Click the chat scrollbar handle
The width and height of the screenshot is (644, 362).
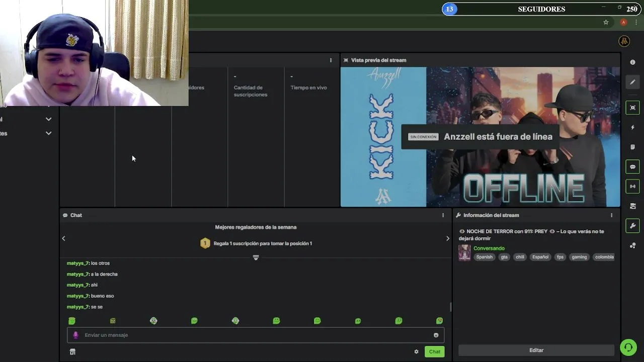click(451, 307)
